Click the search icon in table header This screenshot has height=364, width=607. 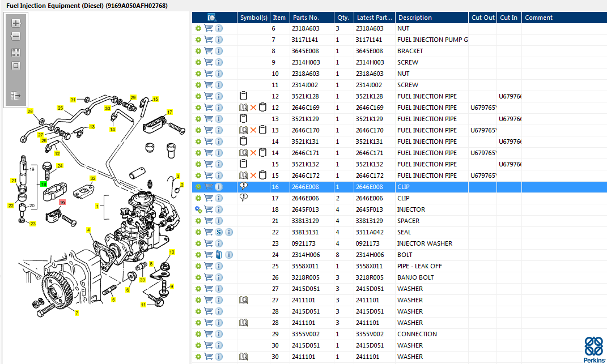tap(212, 18)
